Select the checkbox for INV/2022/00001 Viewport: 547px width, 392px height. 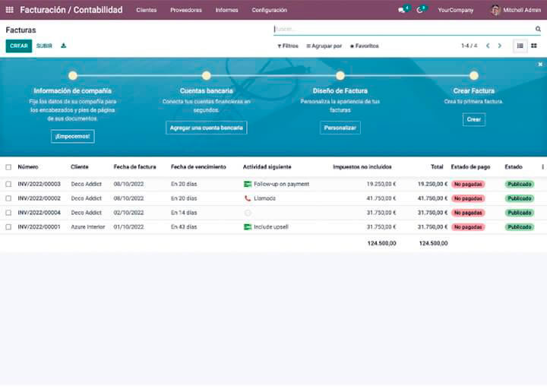(x=8, y=226)
